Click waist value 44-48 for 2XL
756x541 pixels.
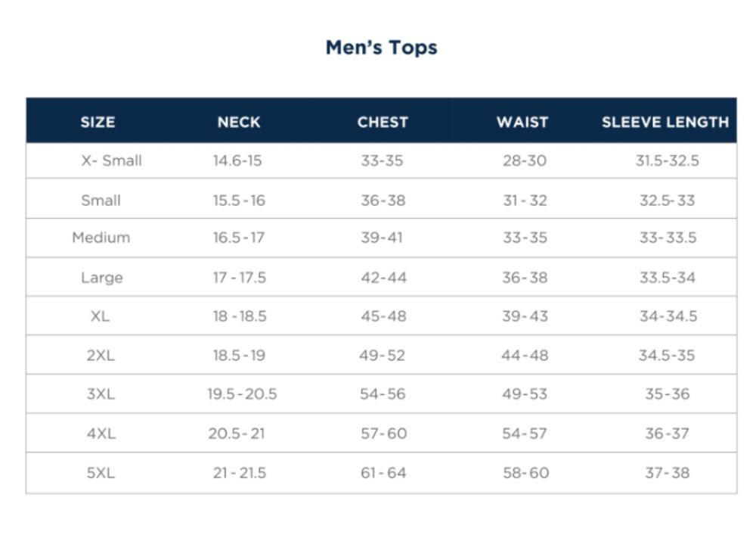[x=525, y=356]
